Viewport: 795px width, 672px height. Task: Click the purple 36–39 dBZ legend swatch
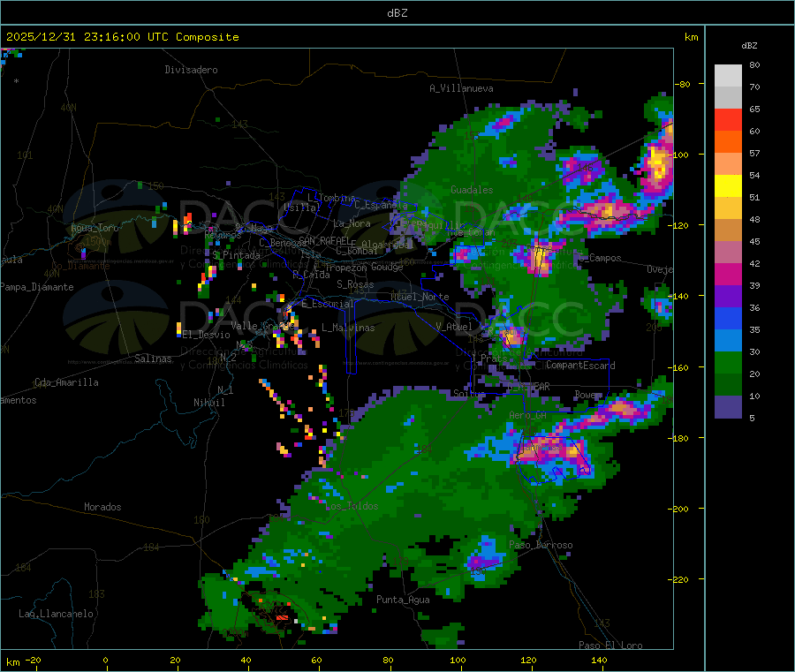point(728,297)
